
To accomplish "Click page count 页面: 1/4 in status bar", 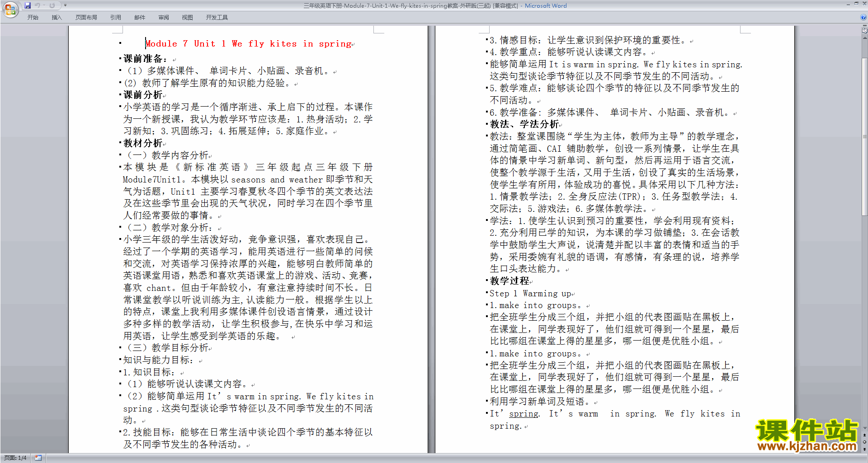I will click(15, 458).
